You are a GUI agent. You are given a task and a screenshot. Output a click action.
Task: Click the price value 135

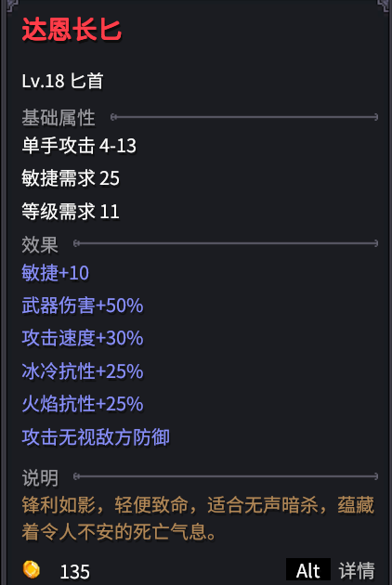coord(74,571)
